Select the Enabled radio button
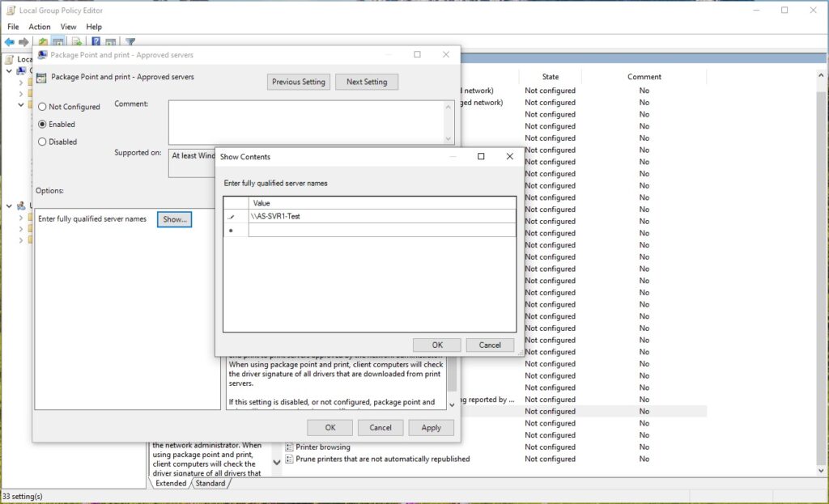This screenshot has width=829, height=504. coord(43,125)
